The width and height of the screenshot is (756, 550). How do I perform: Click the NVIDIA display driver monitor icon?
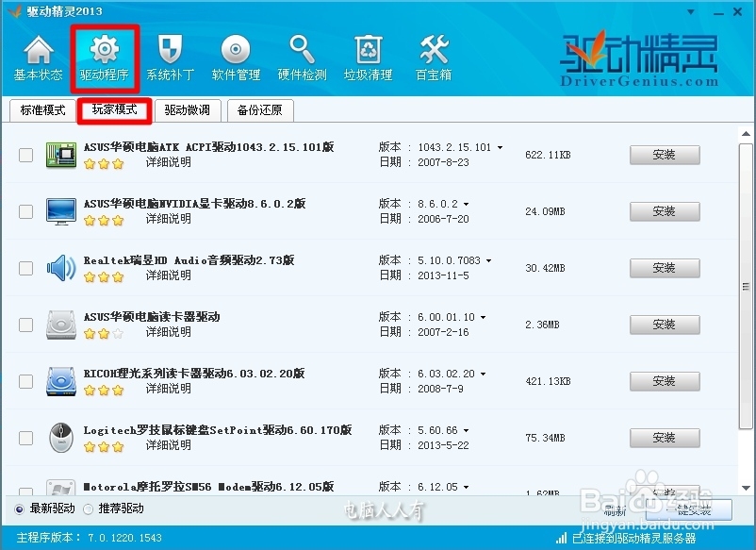(61, 211)
